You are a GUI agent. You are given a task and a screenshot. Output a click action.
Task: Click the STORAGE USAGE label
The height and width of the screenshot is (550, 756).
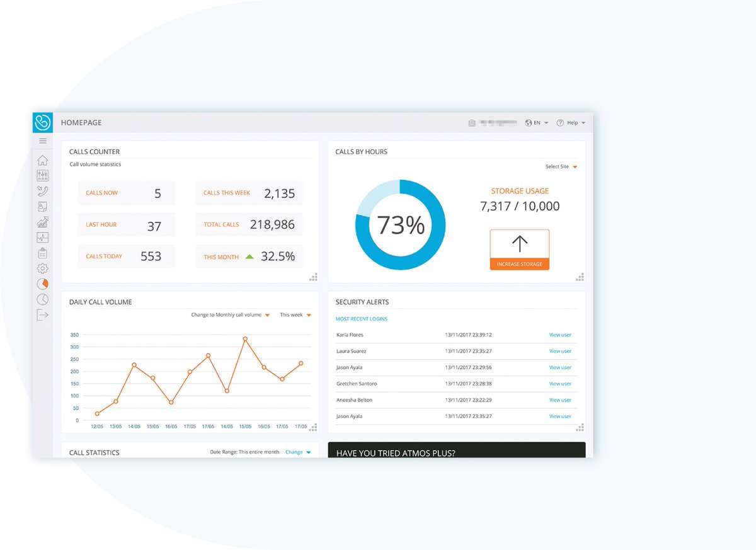pos(520,191)
